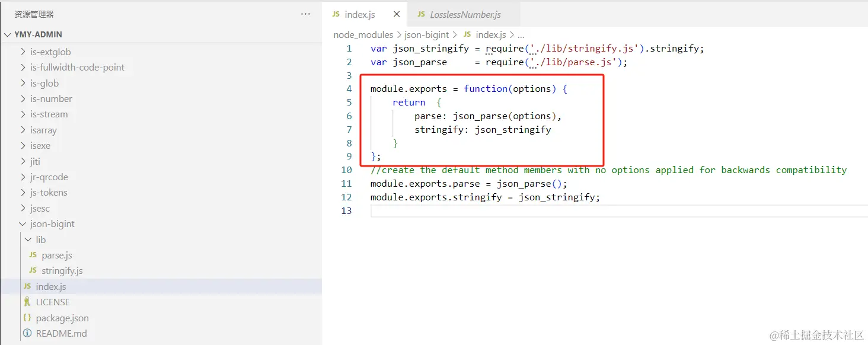Screen dimensions: 868x345
Task: Click the key icon beside LICENSE
Action: click(x=27, y=302)
